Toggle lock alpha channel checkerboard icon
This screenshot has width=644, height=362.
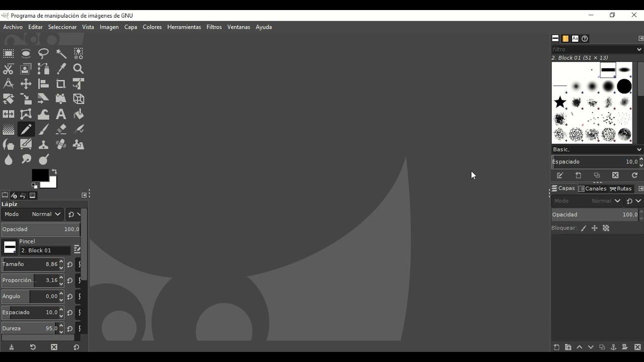(606, 228)
